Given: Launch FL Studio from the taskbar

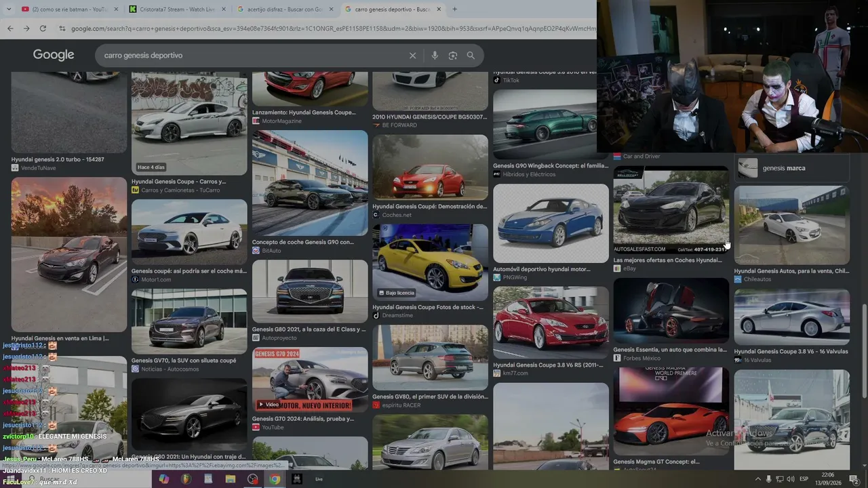Looking at the screenshot, I should tap(186, 479).
